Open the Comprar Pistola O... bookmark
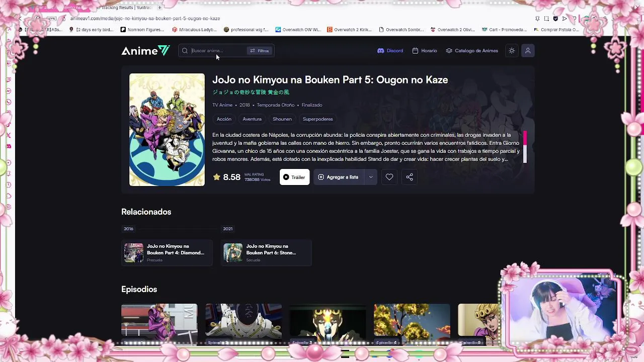 [556, 30]
